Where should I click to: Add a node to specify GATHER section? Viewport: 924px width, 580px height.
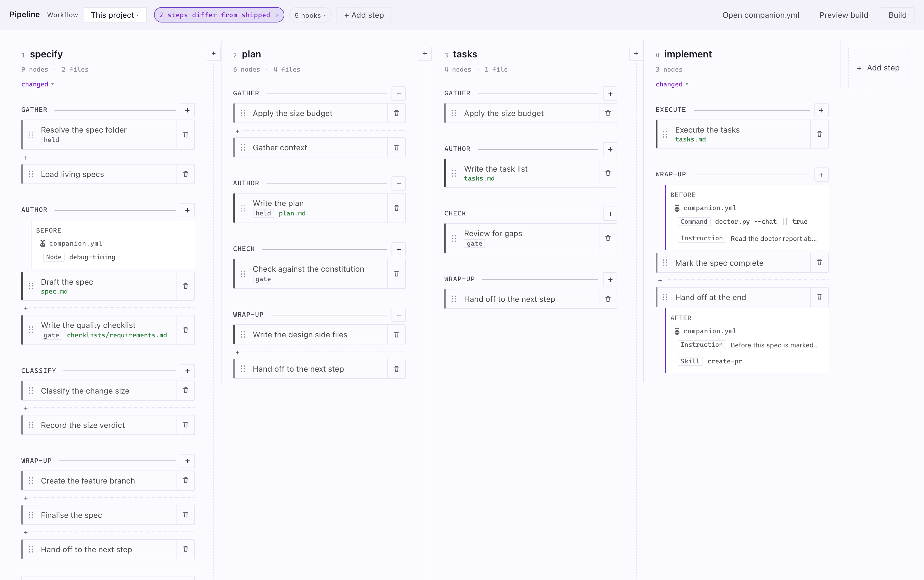pos(188,110)
